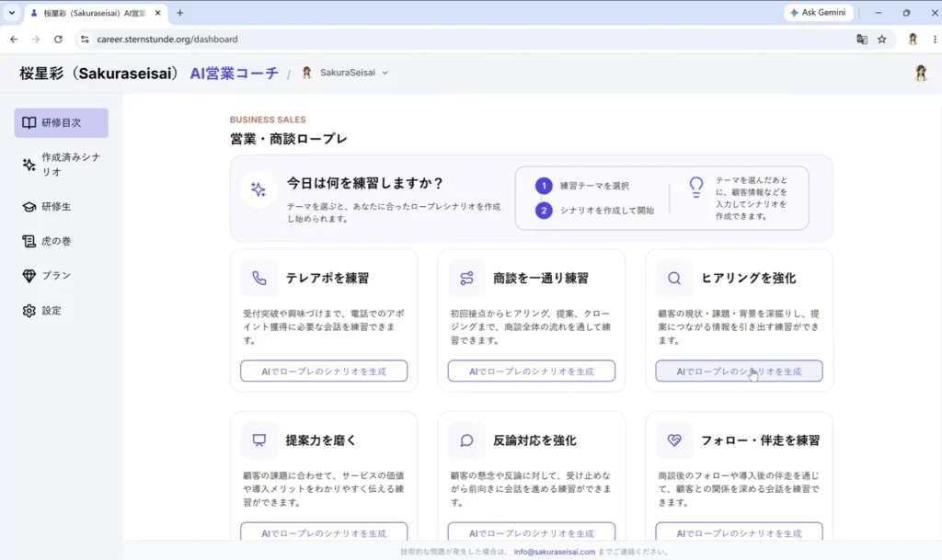The height and width of the screenshot is (560, 942).
Task: Open the 研修目次 sidebar item
Action: point(62,122)
